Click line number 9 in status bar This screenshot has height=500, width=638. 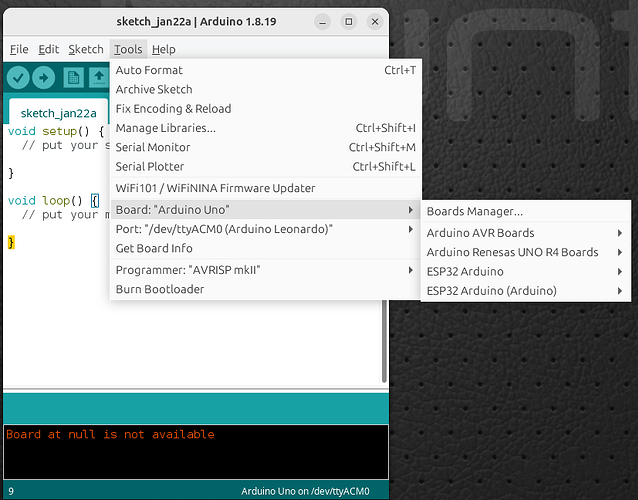(11, 491)
